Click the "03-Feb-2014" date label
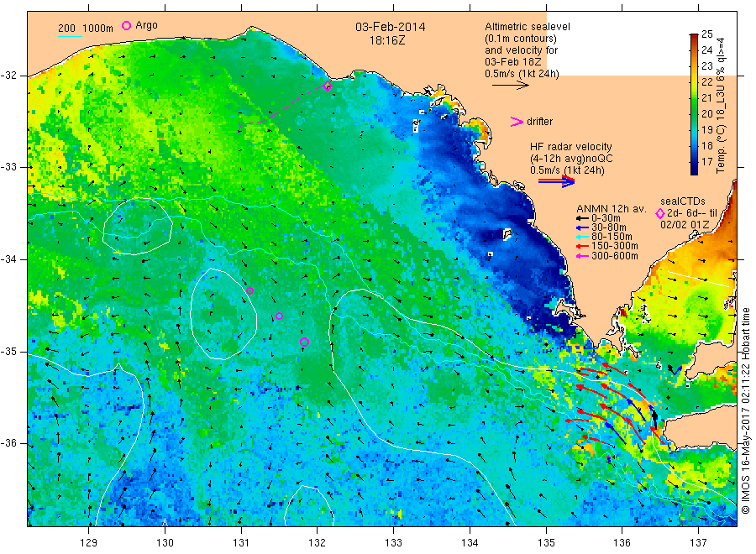This screenshot has width=756, height=554. (391, 27)
